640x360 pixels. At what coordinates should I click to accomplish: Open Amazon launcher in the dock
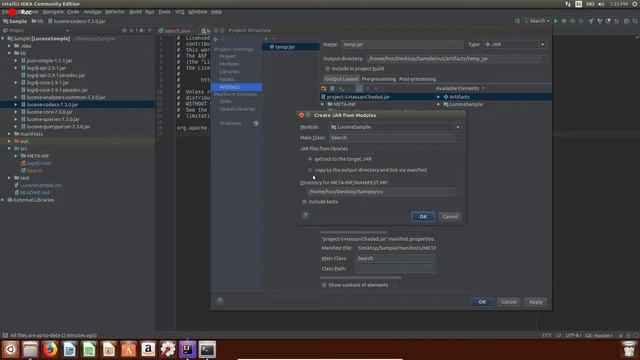[x=148, y=350]
